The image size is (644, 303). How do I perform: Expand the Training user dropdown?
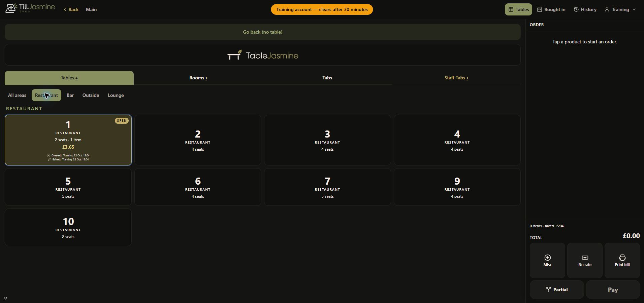620,9
